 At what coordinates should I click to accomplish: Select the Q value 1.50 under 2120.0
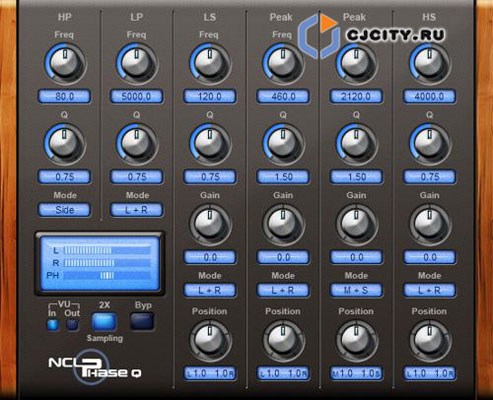tap(356, 177)
